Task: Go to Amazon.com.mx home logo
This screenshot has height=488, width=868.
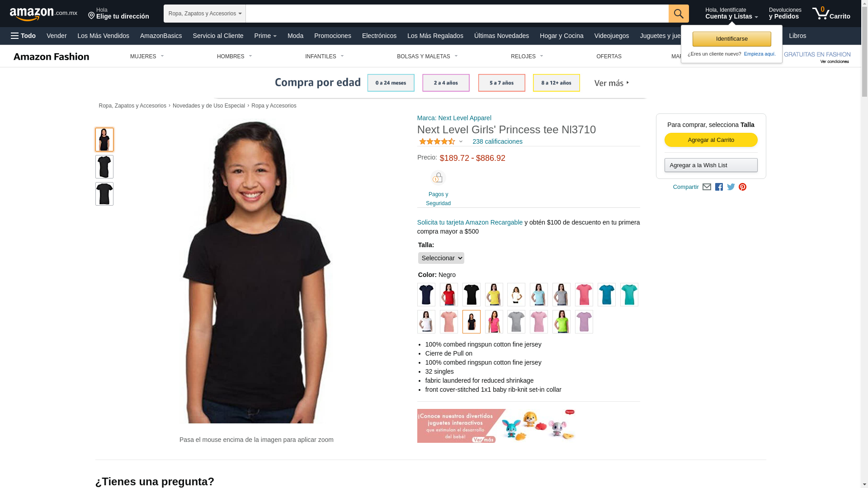Action: [43, 14]
